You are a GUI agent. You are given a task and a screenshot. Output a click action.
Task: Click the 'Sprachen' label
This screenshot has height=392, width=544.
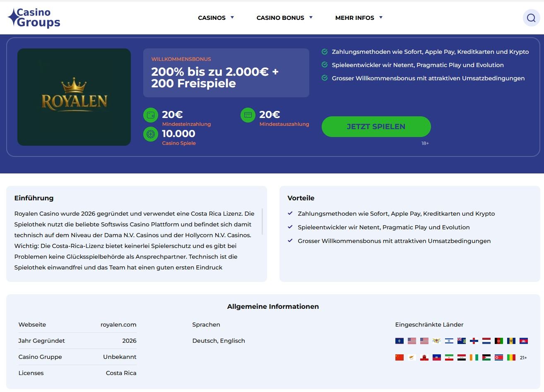[x=206, y=325]
